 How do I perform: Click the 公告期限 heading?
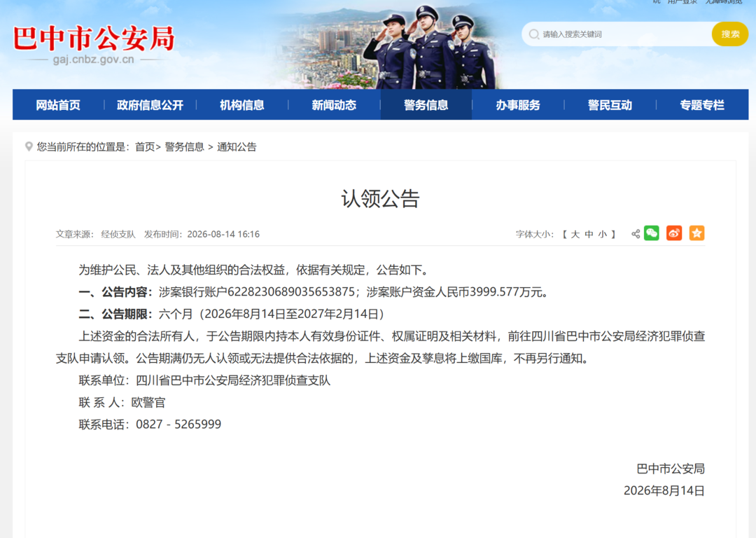click(125, 314)
